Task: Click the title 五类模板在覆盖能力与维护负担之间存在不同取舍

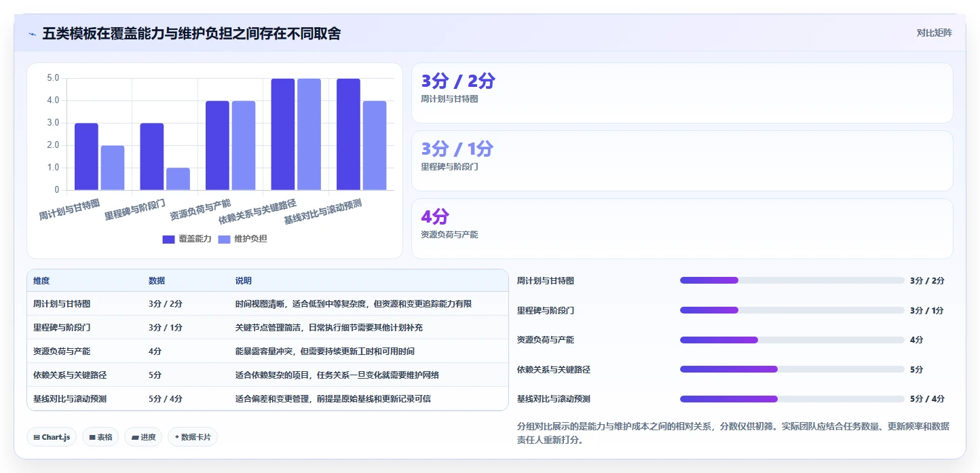Action: [x=191, y=33]
